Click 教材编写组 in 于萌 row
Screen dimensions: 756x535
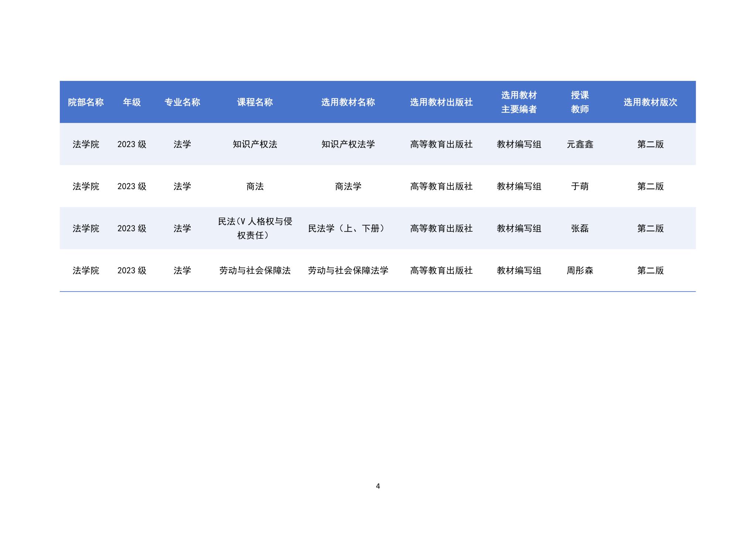519,187
